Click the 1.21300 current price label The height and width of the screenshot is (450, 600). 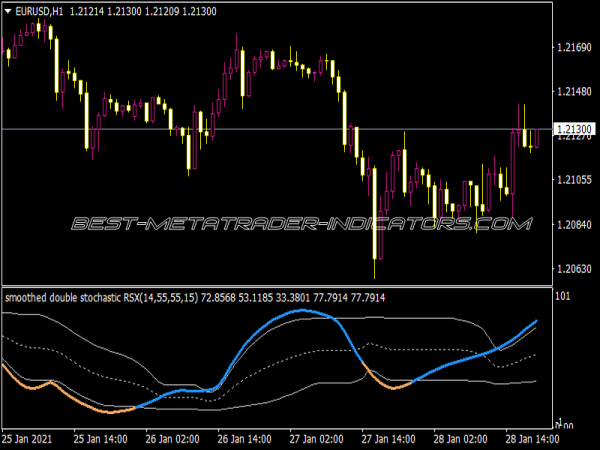click(x=575, y=129)
